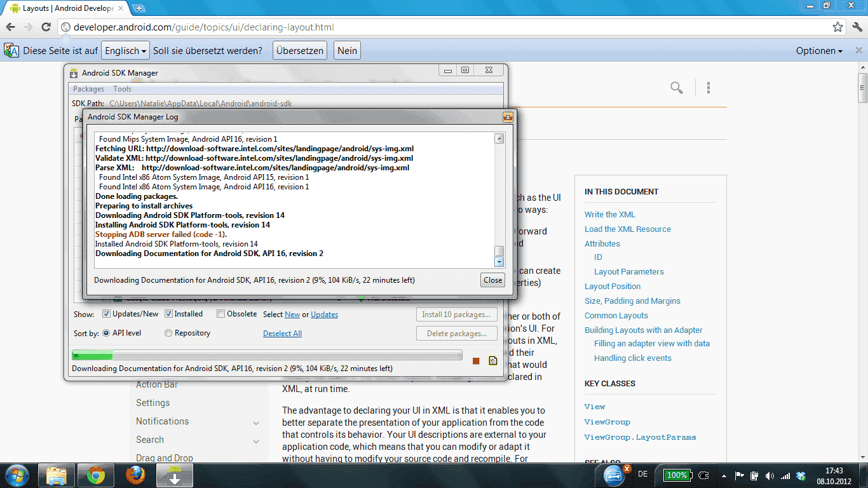Open the volume speaker icon
The image size is (868, 488).
pos(770,475)
